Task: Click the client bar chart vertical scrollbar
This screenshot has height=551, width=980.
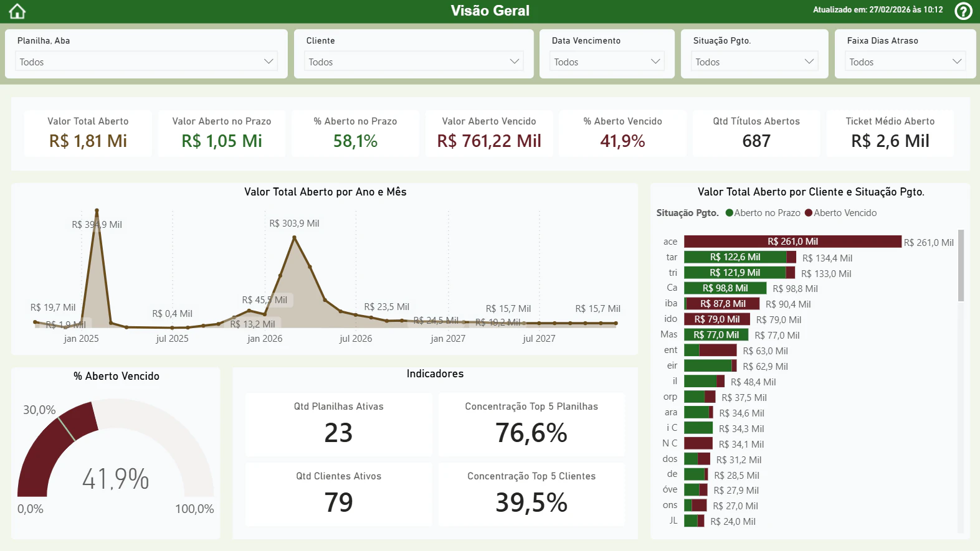Action: pos(961,266)
